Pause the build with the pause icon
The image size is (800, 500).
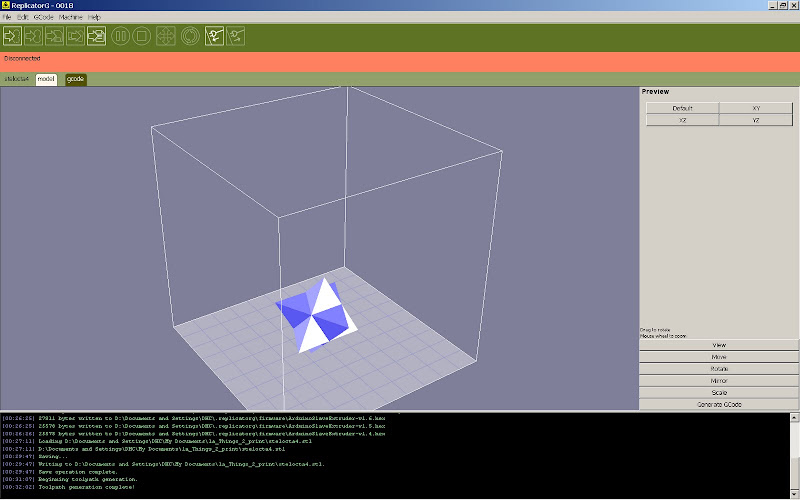pyautogui.click(x=121, y=36)
